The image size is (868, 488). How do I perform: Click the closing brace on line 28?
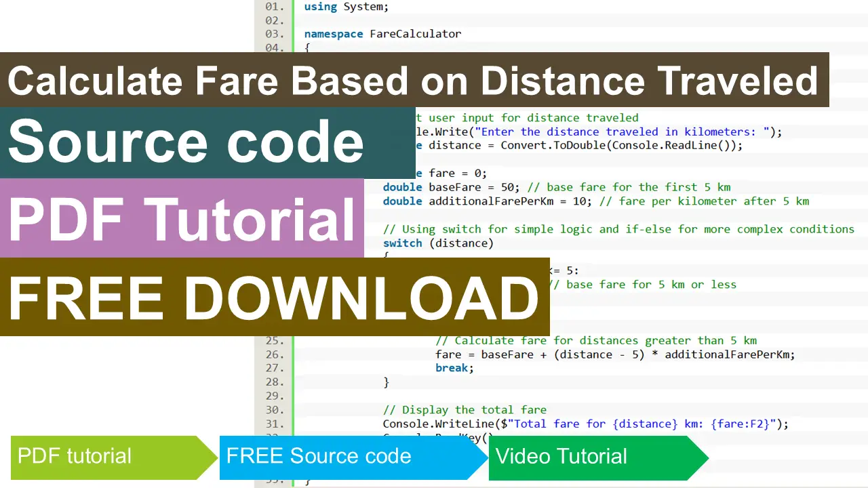click(x=387, y=382)
